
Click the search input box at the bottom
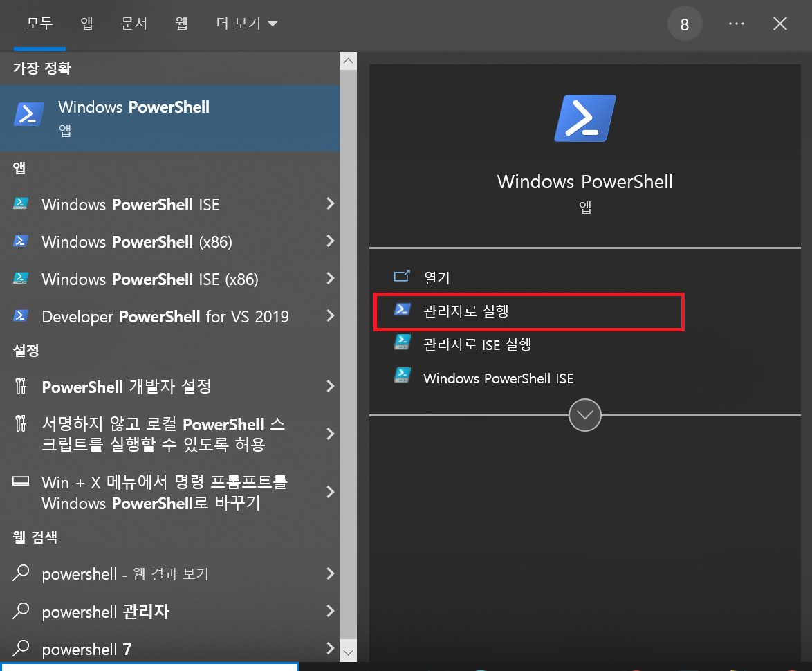pos(149,666)
